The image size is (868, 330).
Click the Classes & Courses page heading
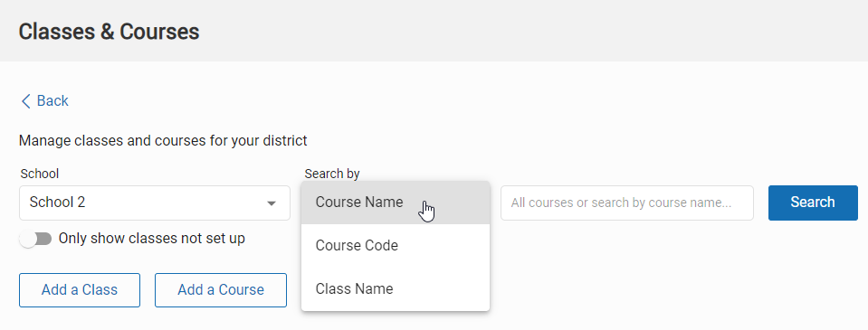coord(109,32)
